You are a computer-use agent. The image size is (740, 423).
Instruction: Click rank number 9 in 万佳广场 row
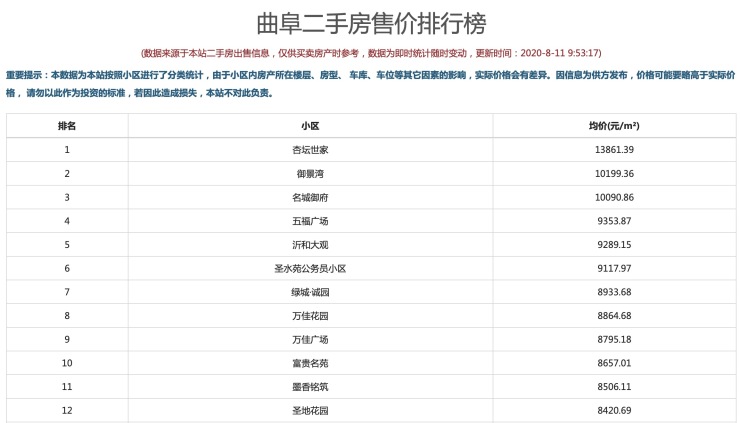click(x=67, y=339)
